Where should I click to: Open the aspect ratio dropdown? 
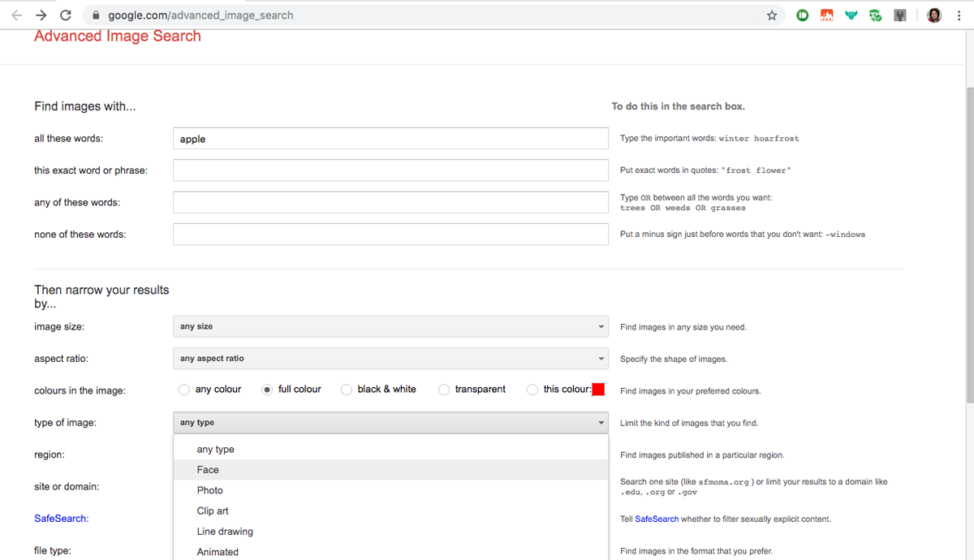(390, 358)
